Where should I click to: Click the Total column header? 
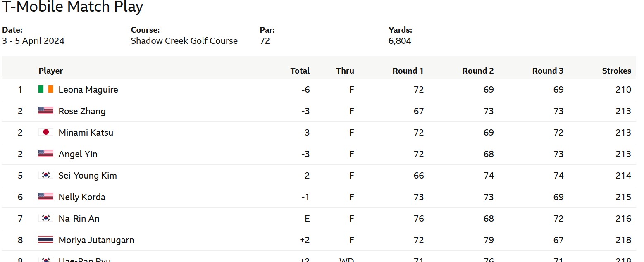(x=300, y=71)
